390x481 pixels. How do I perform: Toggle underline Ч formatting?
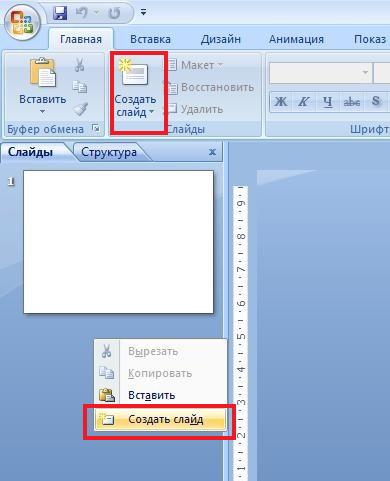click(328, 101)
